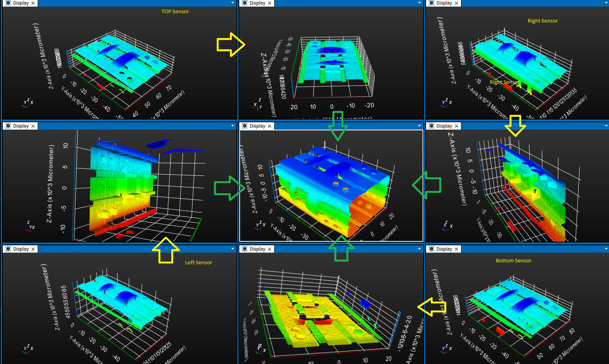Image resolution: width=609 pixels, height=364 pixels.
Task: Click the axis triad in Bottom Sensor display
Action: [446, 349]
